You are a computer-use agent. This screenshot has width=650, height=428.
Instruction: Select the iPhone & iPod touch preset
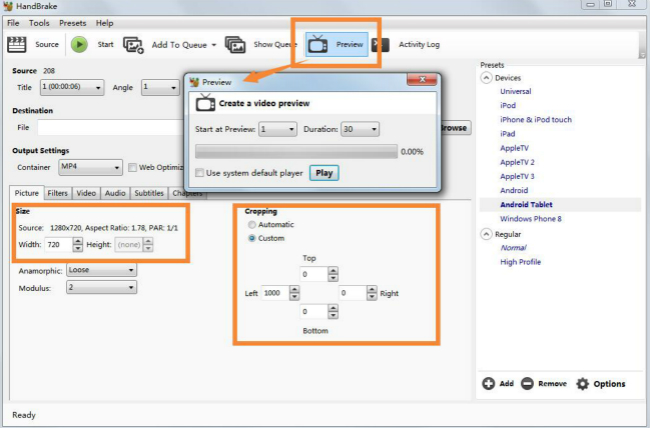[x=536, y=120]
